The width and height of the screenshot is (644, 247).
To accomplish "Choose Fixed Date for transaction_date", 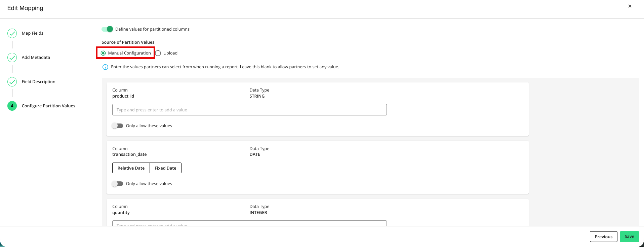I will pos(165,168).
